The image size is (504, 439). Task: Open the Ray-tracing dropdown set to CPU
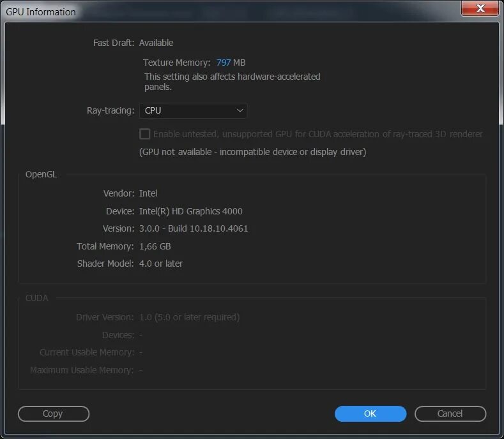tap(193, 110)
